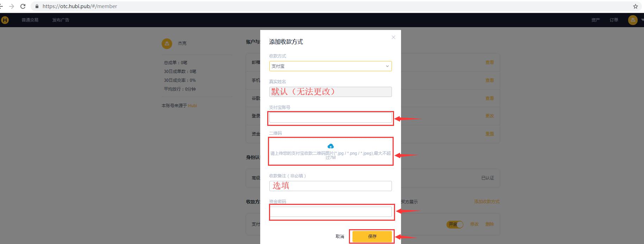This screenshot has width=644, height=244.
Task: Click 取消 to cancel the dialog
Action: [x=340, y=237]
